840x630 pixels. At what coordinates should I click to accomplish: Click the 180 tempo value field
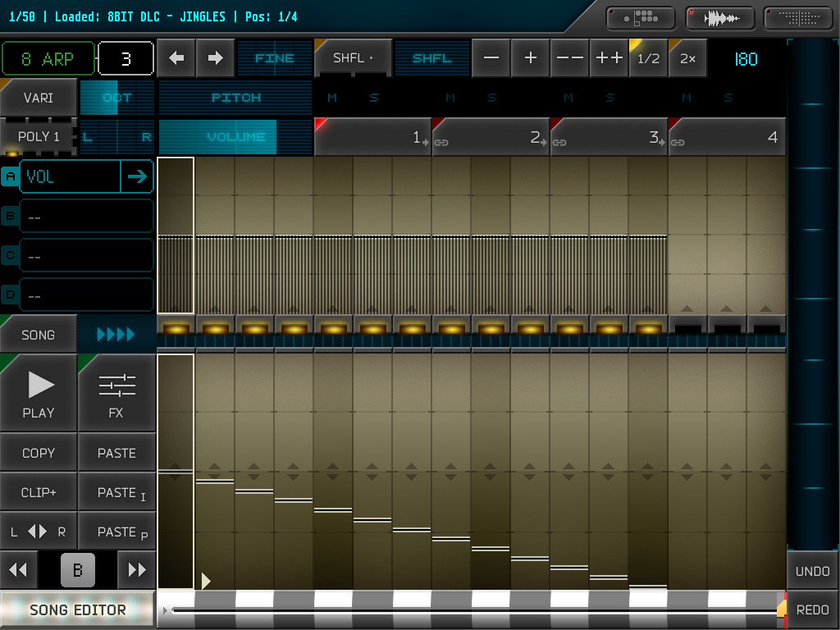click(x=745, y=58)
